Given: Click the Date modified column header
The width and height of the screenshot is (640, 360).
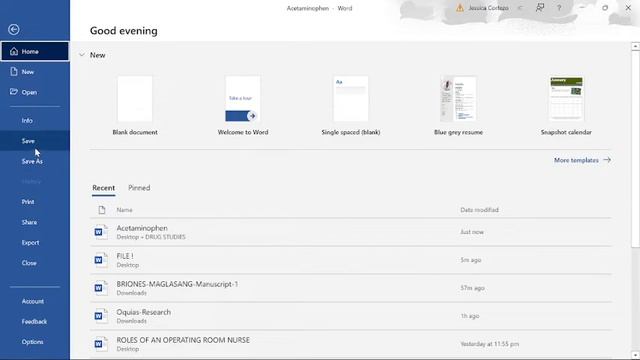Looking at the screenshot, I should pyautogui.click(x=479, y=210).
